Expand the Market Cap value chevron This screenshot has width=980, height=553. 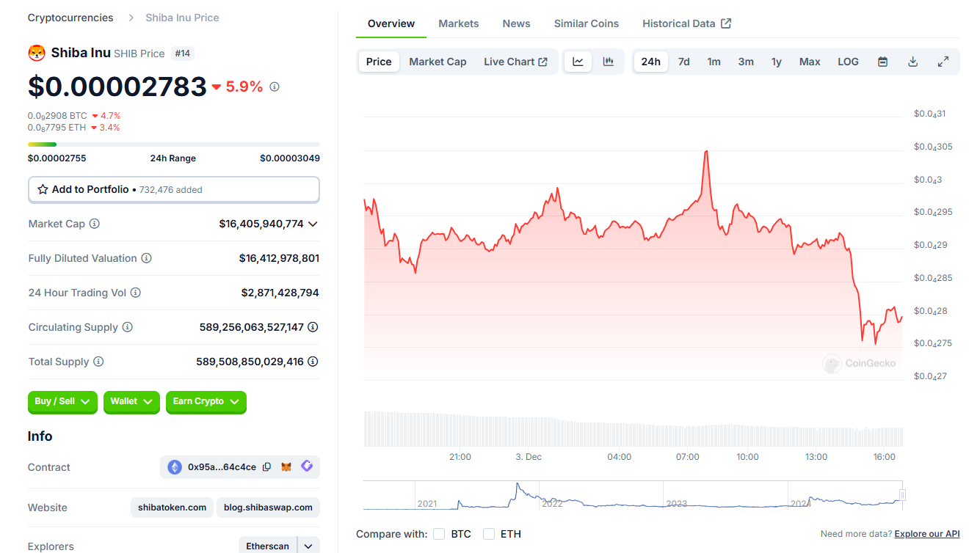point(313,224)
